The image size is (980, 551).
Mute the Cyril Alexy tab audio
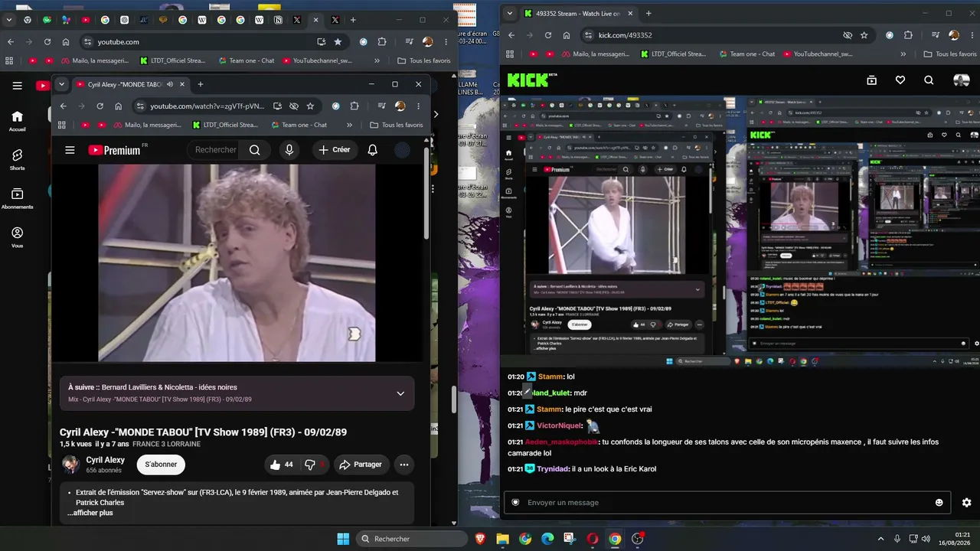(x=170, y=84)
